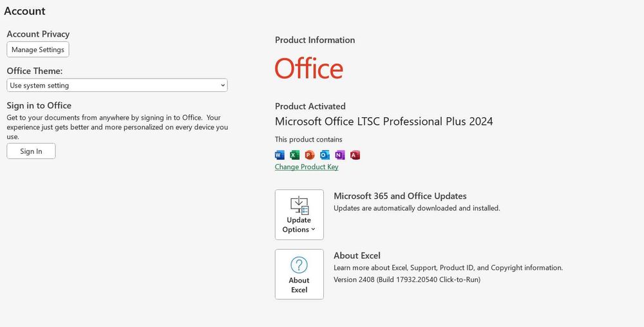Expand the Update Options menu button
Image resolution: width=644 pixels, height=327 pixels.
[299, 214]
